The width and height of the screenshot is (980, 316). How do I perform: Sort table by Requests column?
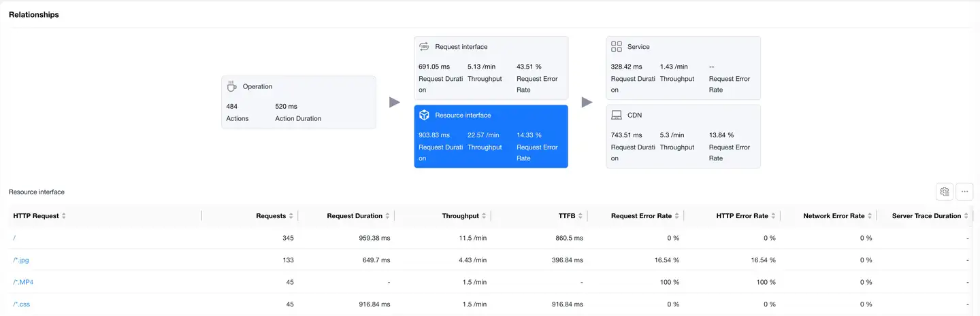[291, 216]
